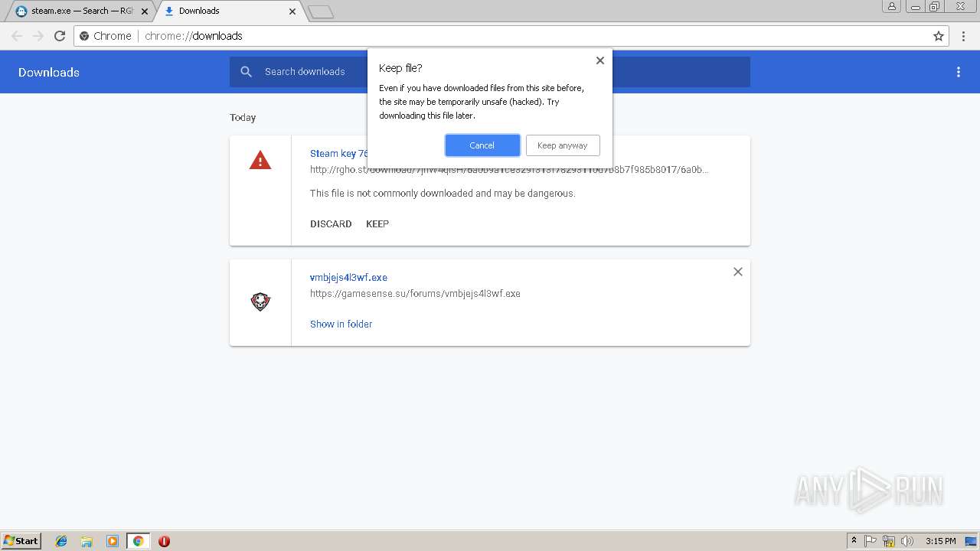Close the Downloads tab
Screen dimensions: 980x551
tap(292, 11)
